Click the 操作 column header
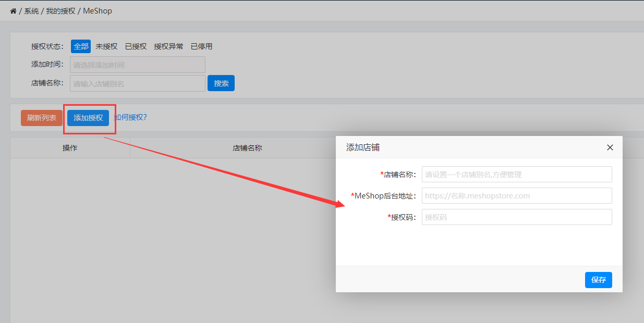644x323 pixels. pyautogui.click(x=70, y=148)
